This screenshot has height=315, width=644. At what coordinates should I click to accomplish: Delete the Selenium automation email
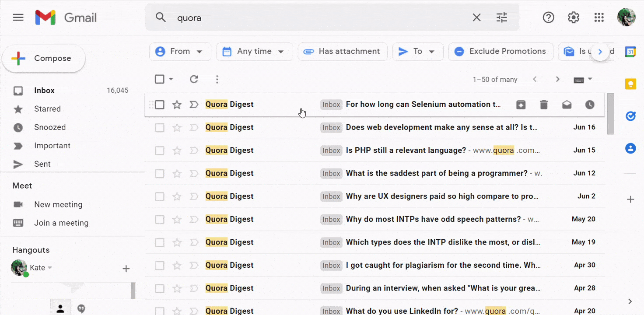click(544, 105)
